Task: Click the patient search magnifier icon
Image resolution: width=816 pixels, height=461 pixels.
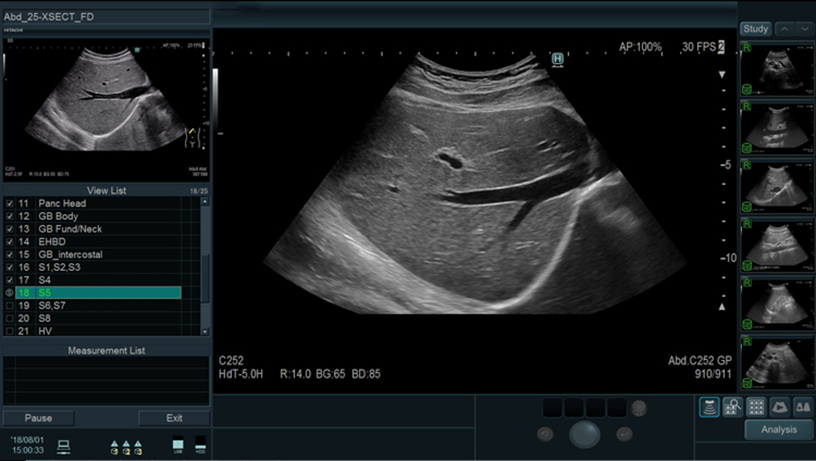Action: (731, 406)
